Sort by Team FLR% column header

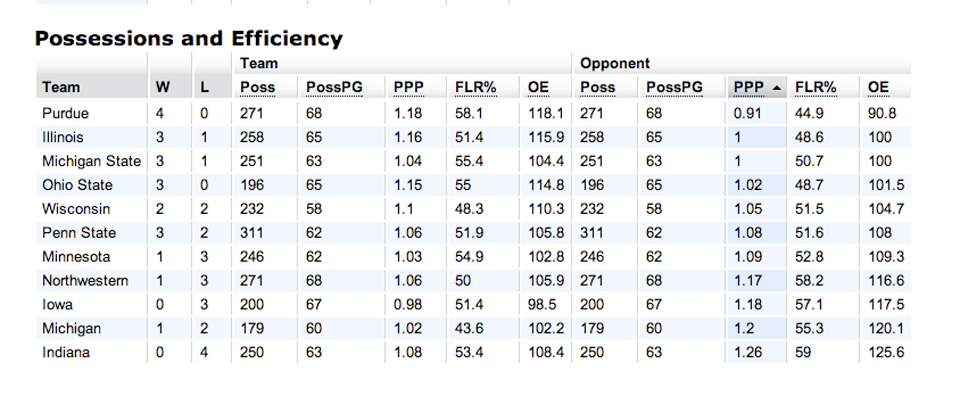click(x=476, y=88)
